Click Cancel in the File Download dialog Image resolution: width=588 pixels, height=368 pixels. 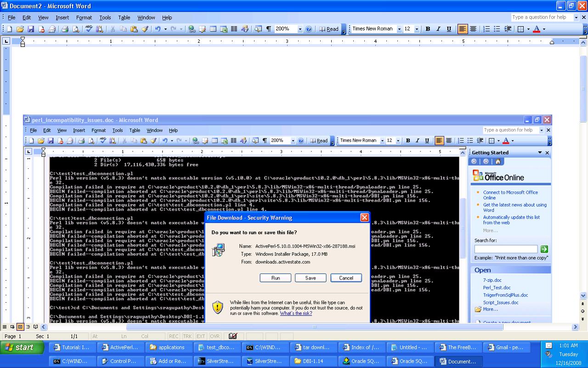(346, 278)
